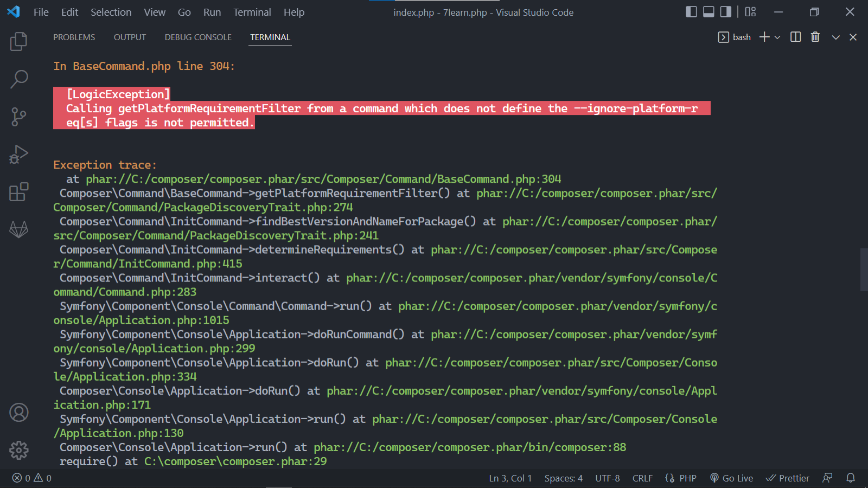Switch to the OUTPUT tab
Screen dimensions: 868x488
click(130, 37)
